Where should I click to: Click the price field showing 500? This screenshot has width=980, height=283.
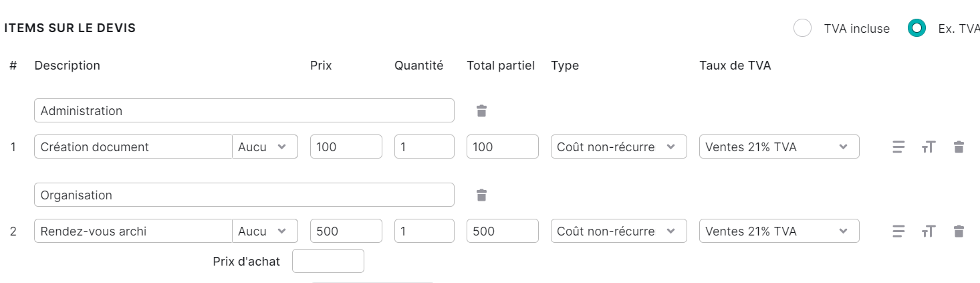click(346, 231)
